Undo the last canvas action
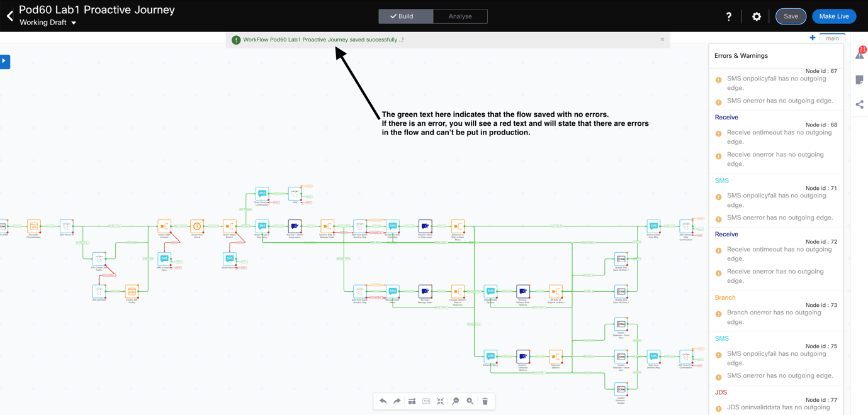Image resolution: width=868 pixels, height=415 pixels. [x=383, y=401]
